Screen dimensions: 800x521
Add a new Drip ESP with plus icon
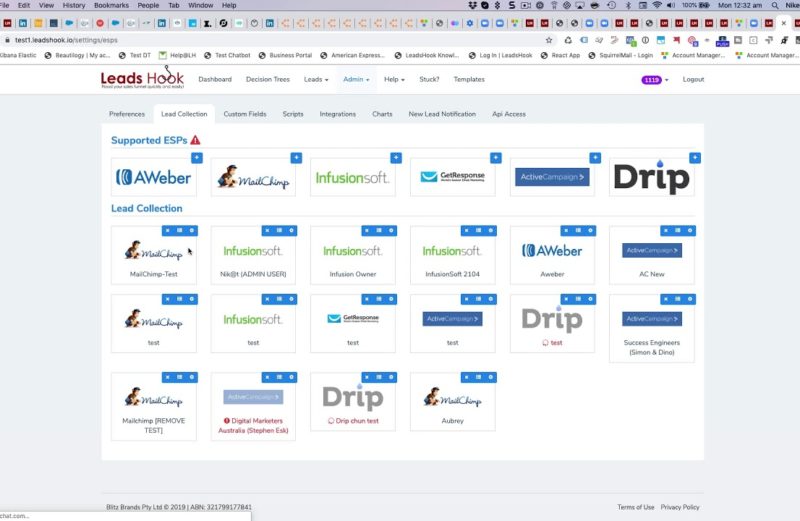click(695, 158)
